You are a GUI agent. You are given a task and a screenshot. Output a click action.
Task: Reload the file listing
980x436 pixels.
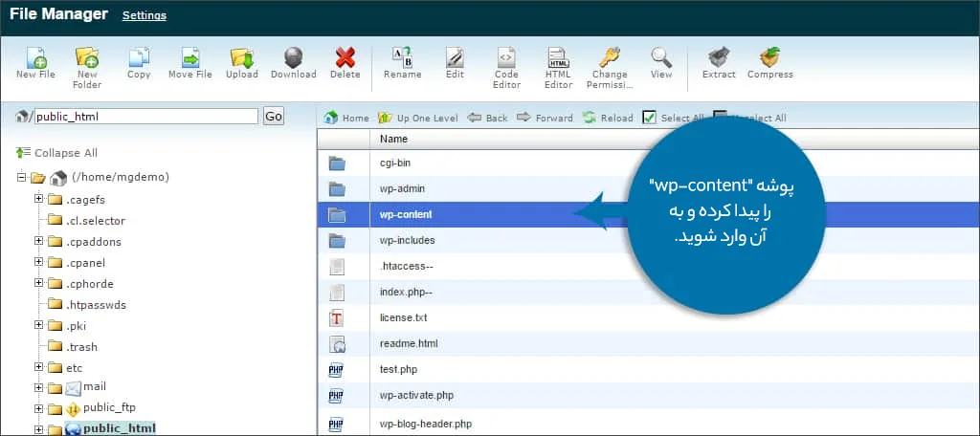click(x=608, y=118)
